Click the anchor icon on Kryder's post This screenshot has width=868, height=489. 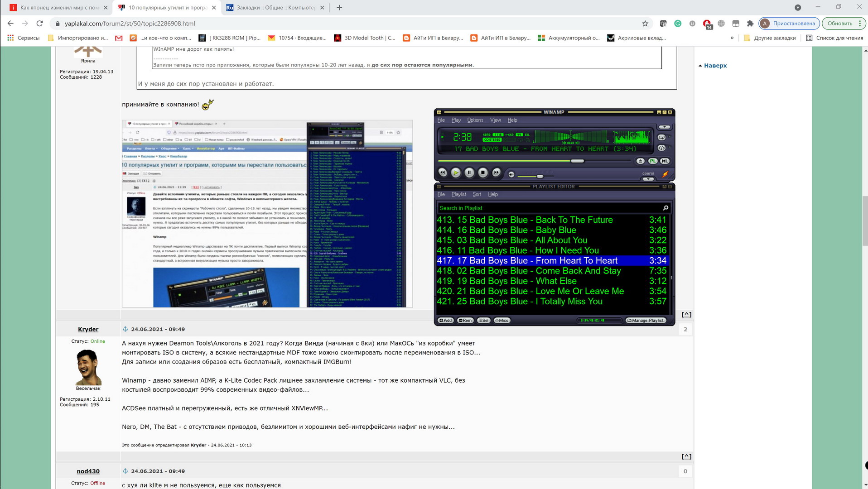coord(125,329)
